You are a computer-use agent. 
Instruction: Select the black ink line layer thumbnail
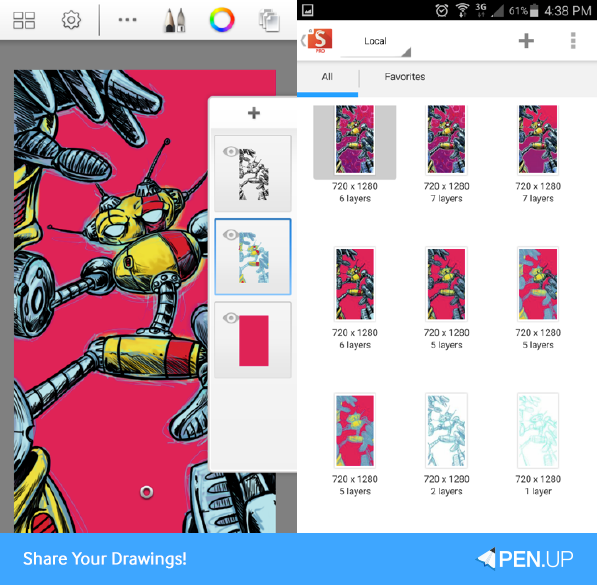click(254, 174)
